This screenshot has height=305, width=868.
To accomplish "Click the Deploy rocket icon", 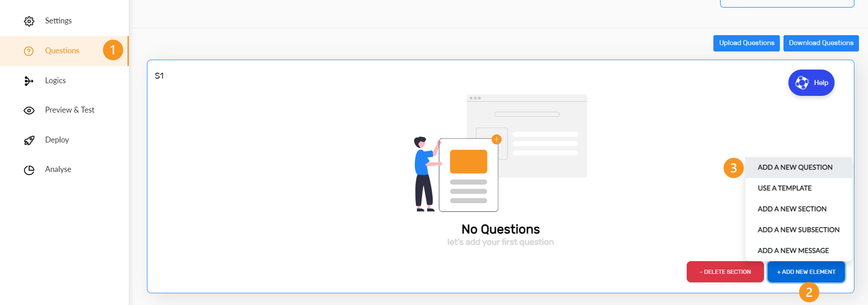I will coord(29,140).
